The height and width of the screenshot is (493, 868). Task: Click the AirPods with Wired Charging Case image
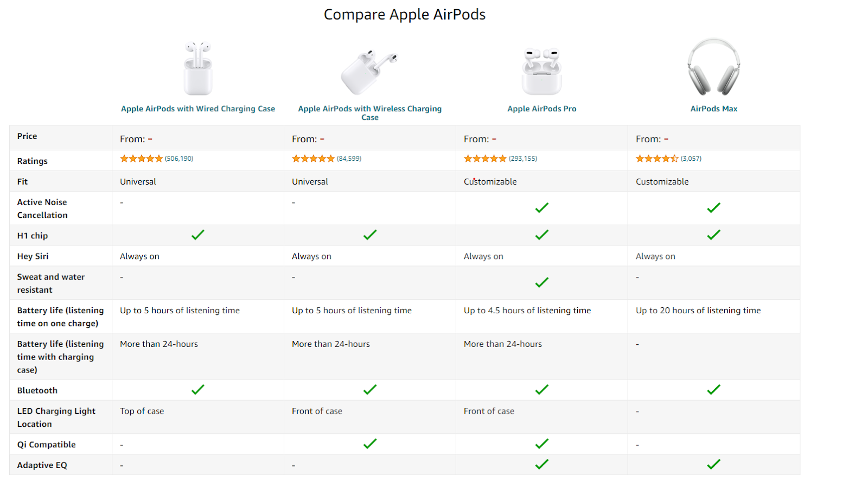click(x=198, y=68)
